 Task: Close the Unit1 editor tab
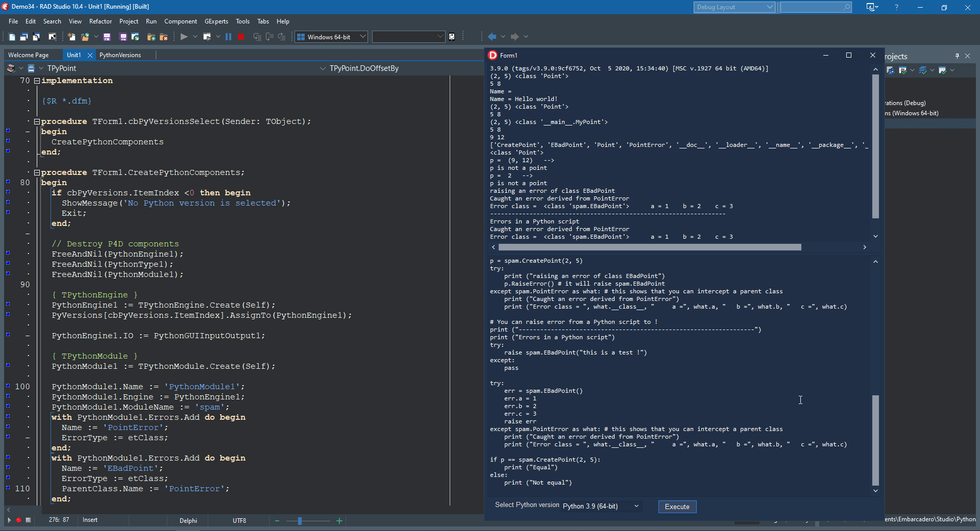pyautogui.click(x=90, y=55)
